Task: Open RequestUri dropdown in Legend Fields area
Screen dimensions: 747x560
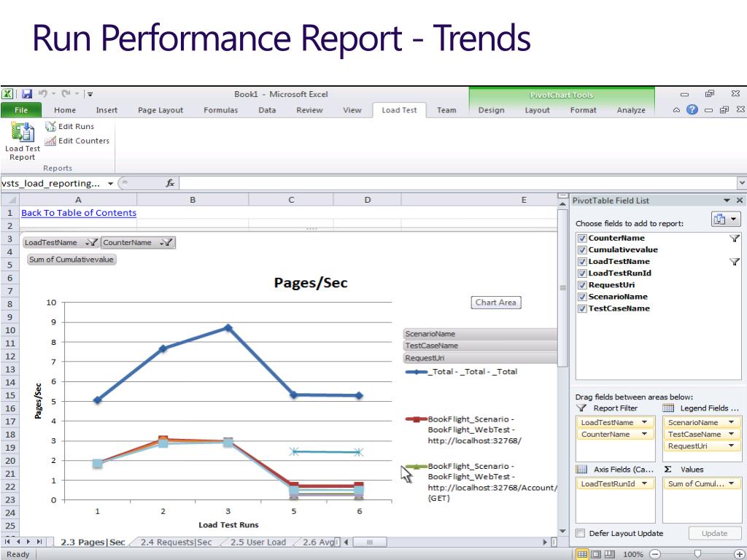Action: click(x=731, y=446)
